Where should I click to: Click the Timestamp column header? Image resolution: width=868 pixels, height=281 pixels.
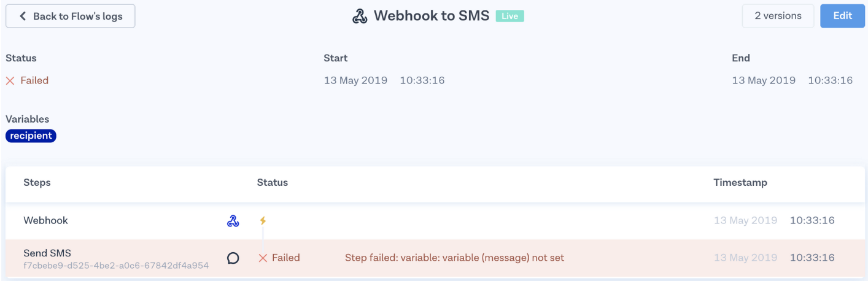740,182
